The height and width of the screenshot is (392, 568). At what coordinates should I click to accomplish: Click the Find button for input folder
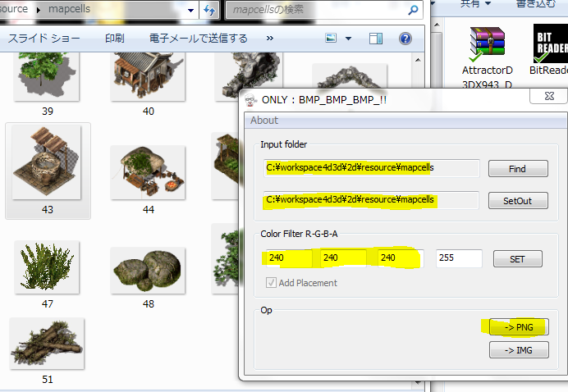[x=518, y=169]
